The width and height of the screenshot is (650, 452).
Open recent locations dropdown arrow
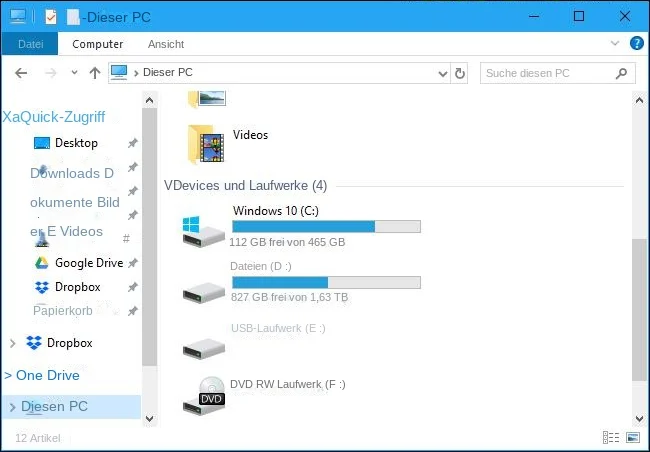74,73
